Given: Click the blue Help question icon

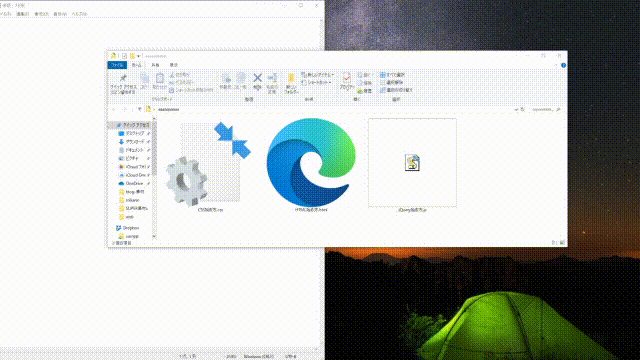Looking at the screenshot, I should click(x=563, y=65).
